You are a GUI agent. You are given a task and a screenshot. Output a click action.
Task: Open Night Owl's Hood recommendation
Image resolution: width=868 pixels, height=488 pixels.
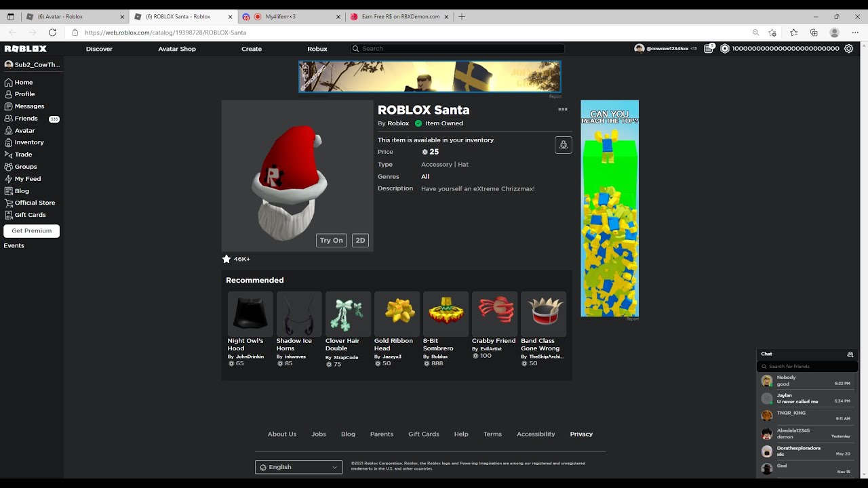(x=250, y=330)
